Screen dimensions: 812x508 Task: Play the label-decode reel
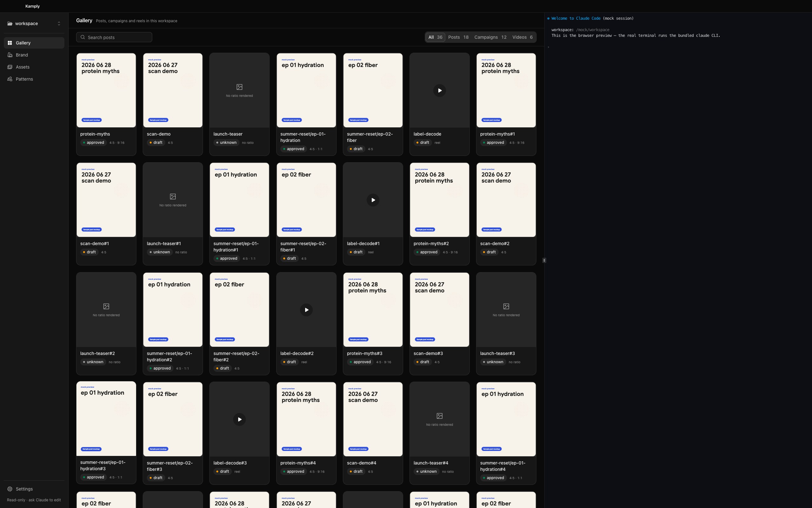tap(440, 90)
